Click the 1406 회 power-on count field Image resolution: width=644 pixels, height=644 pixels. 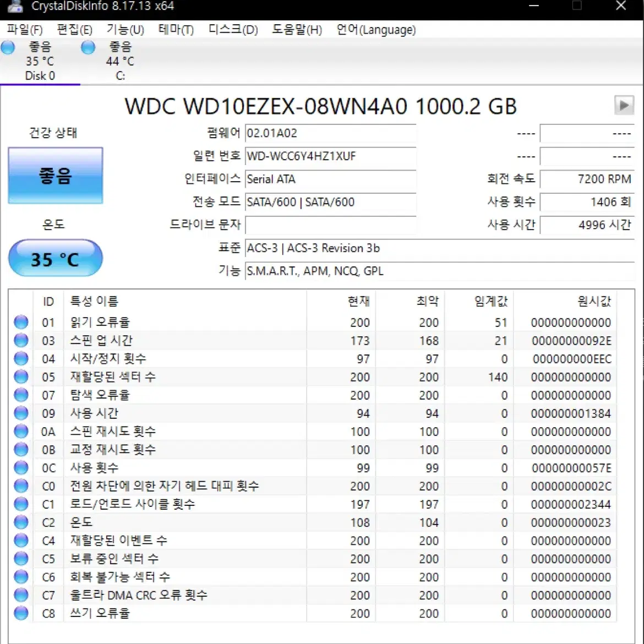587,202
